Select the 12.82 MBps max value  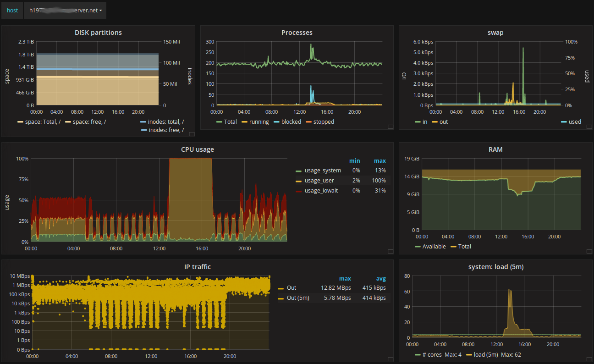tap(336, 288)
